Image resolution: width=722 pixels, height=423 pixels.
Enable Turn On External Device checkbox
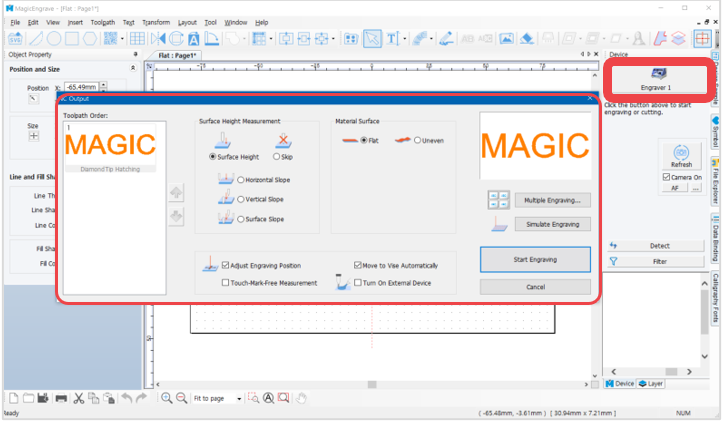[x=357, y=283]
